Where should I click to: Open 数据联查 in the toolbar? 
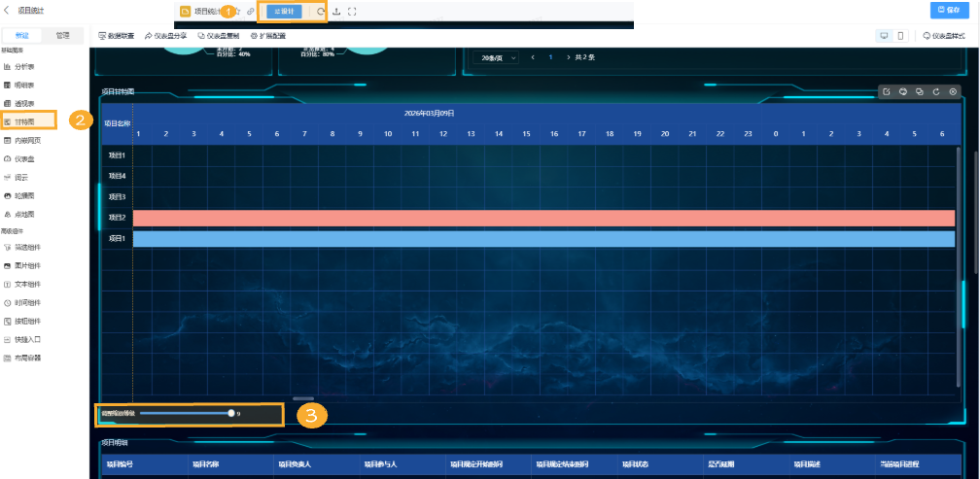[117, 35]
